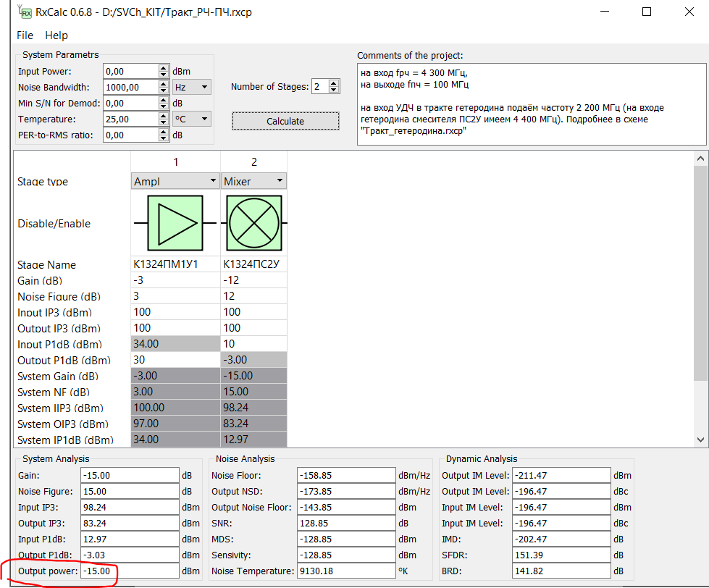Click the SNR result field
Viewport: 709px width, 588px height.
pyautogui.click(x=346, y=523)
